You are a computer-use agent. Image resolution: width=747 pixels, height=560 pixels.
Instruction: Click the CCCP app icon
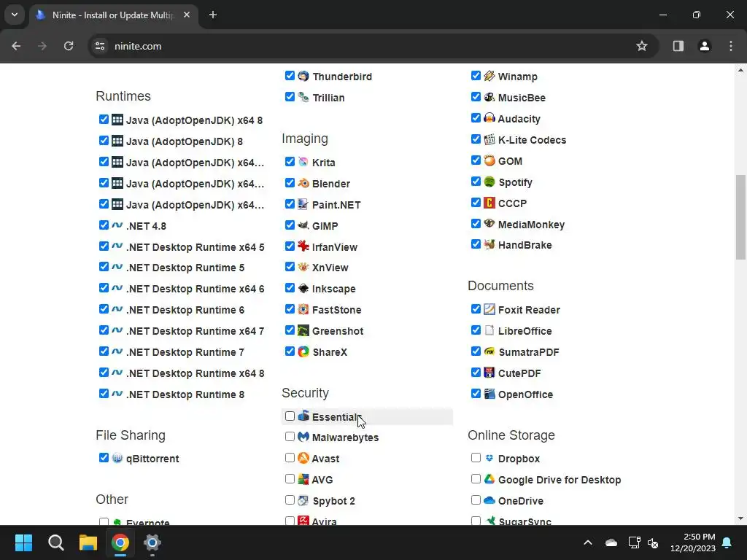coord(489,203)
